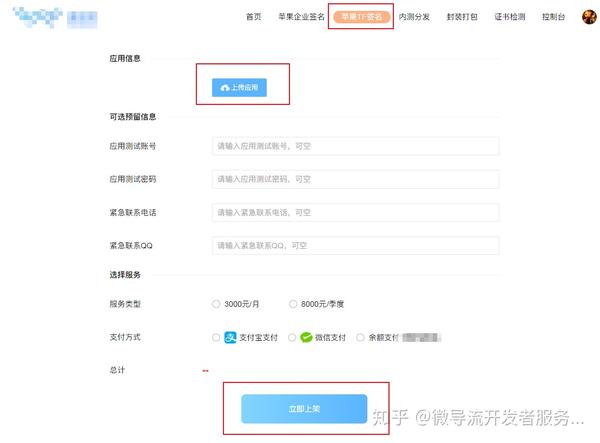Open 内测分发 in navigation
Screen dimensions: 600x443
(x=414, y=17)
